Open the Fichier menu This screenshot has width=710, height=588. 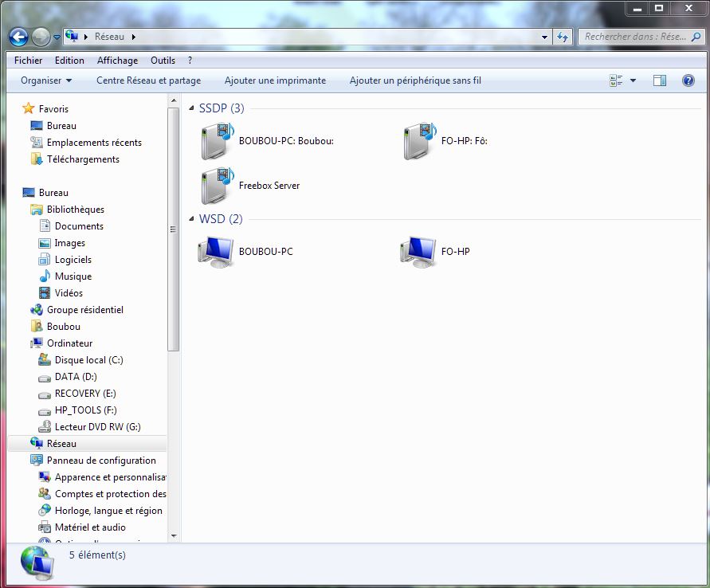28,61
